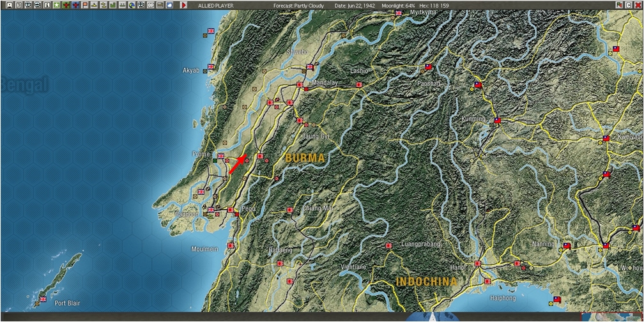Click the Taung Gyi map label

pyautogui.click(x=316, y=136)
